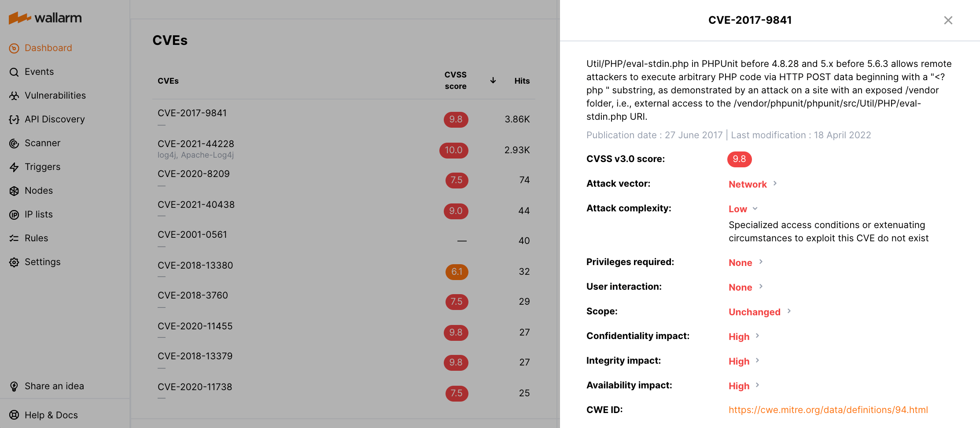
Task: Open the CWE definition link
Action: tap(828, 410)
